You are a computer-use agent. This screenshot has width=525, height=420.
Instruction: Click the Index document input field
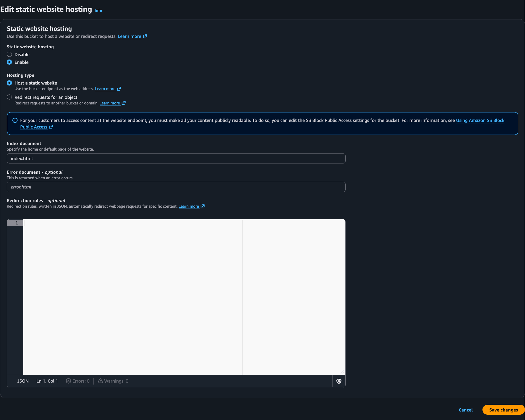[176, 158]
